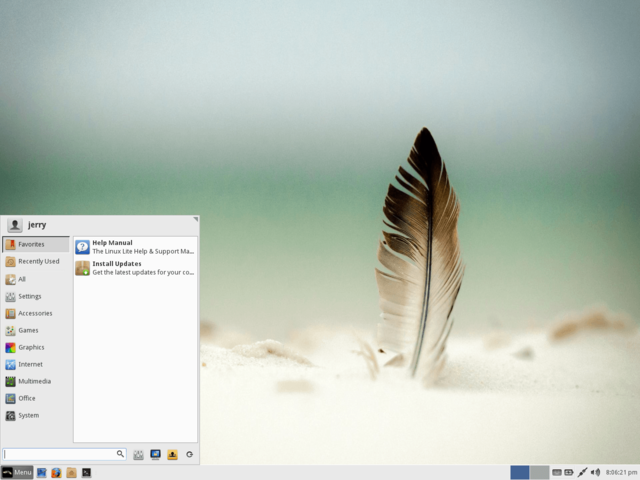Switch users from menu footer
The image size is (640, 480).
(172, 454)
